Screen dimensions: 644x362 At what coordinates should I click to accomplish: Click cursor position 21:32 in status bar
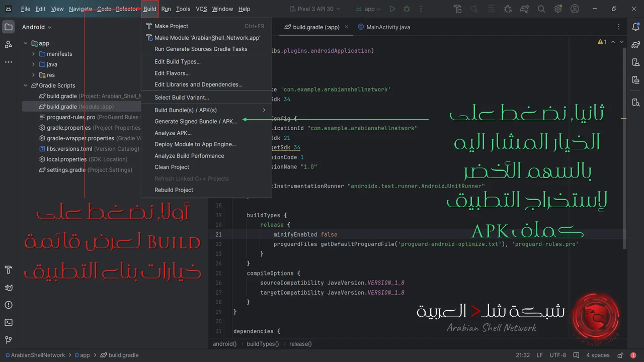click(x=523, y=355)
